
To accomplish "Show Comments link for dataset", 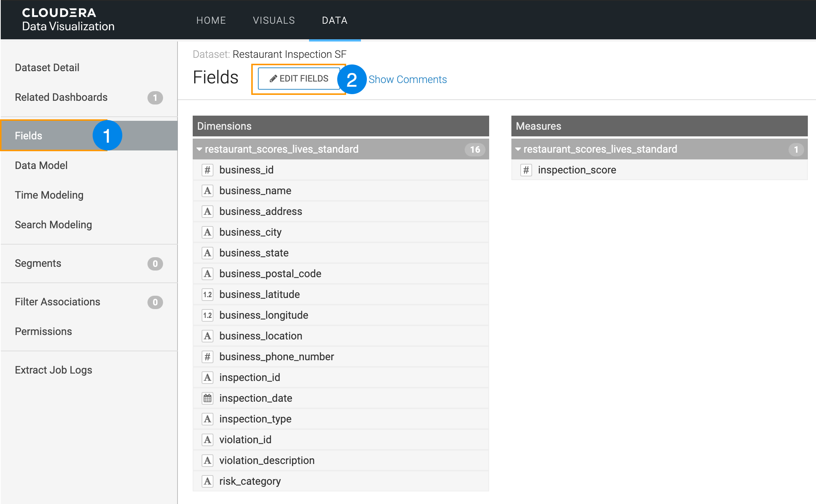I will tap(408, 79).
